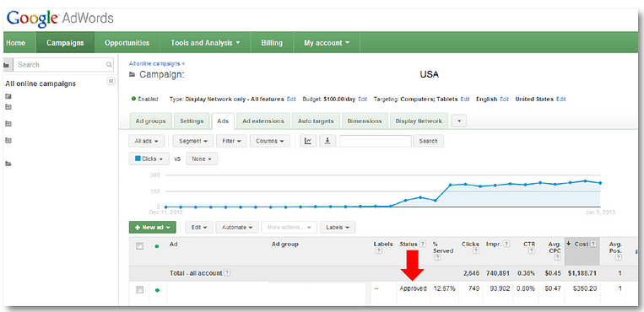The image size is (644, 312).
Task: Click the All online campaigns breadcrumb link
Action: click(x=154, y=63)
